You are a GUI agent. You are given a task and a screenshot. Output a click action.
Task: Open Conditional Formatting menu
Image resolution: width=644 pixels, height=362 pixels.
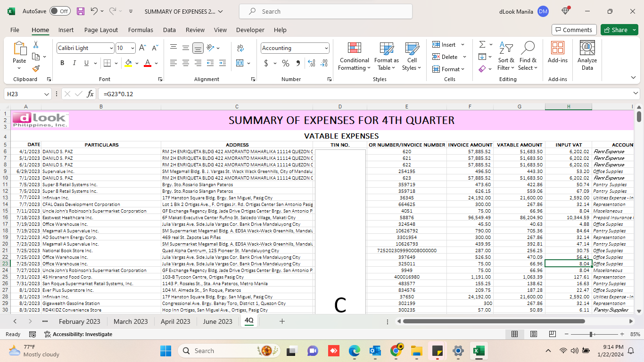click(355, 57)
